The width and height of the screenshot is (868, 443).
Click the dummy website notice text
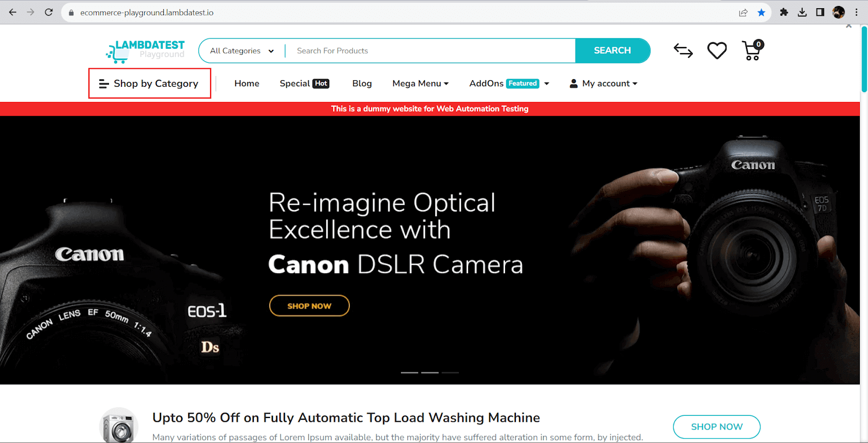[x=430, y=109]
